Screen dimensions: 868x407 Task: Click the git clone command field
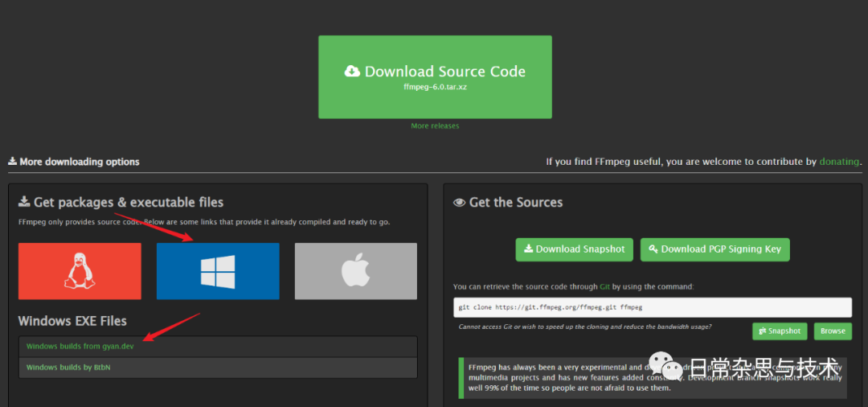[x=652, y=307]
